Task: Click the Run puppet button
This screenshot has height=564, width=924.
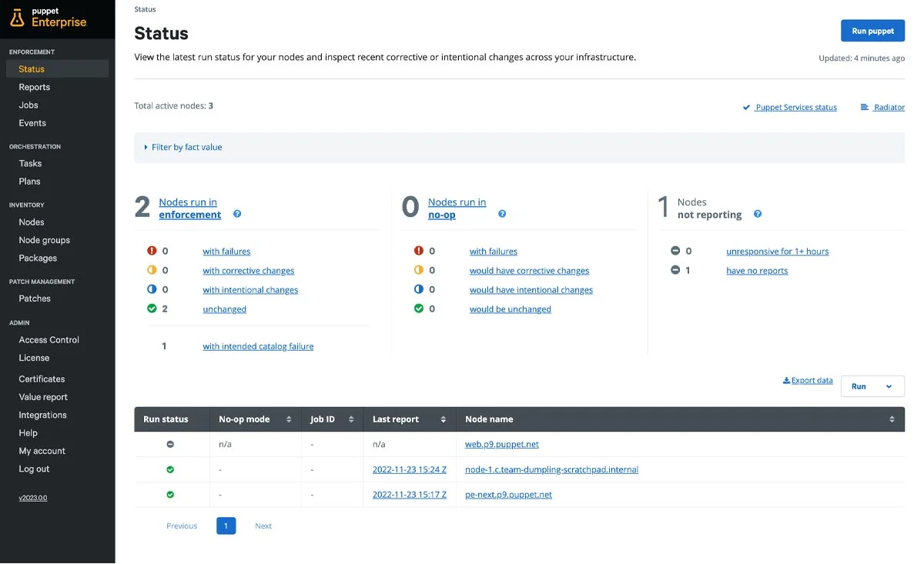Action: pos(872,31)
